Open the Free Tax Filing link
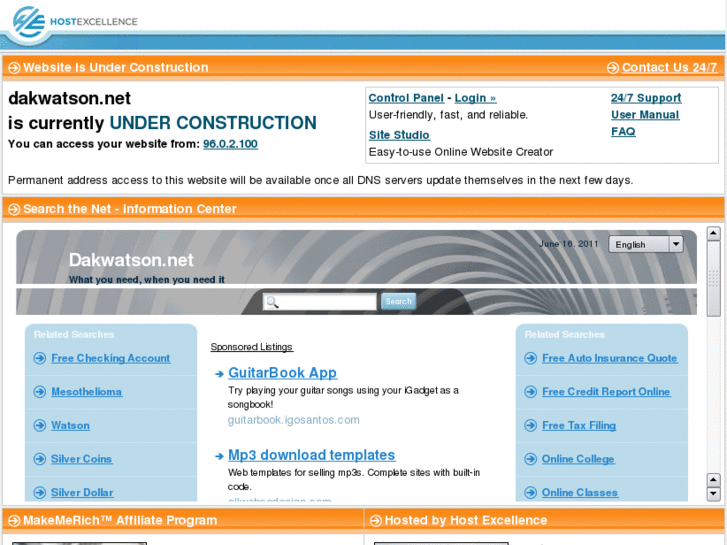This screenshot has width=727, height=545. coord(579,425)
